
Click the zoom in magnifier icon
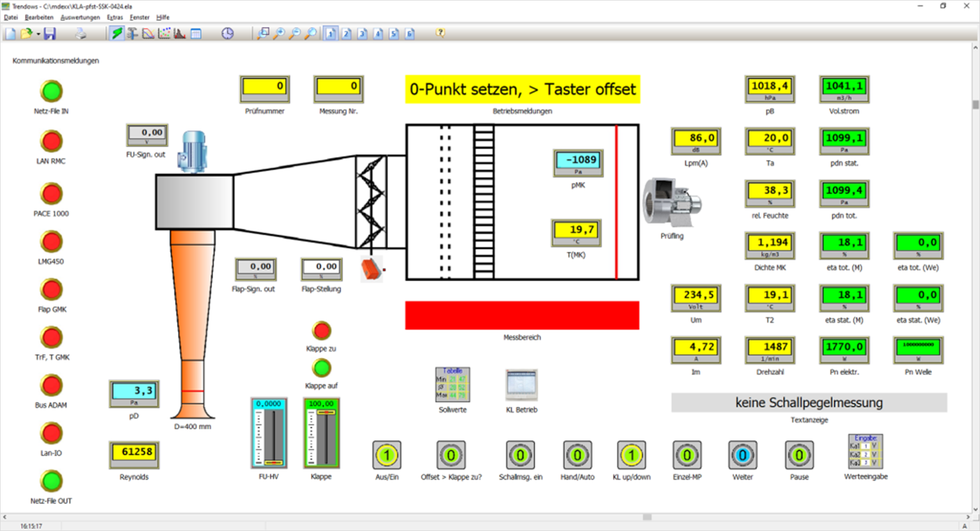279,34
